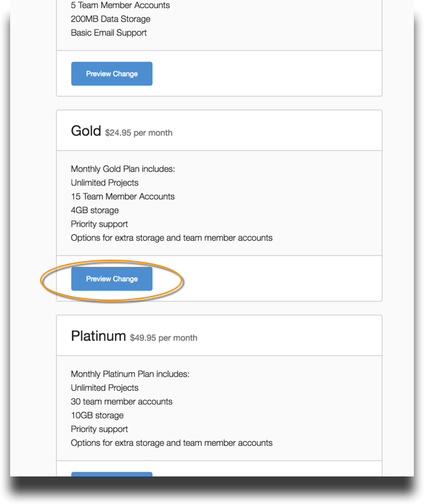424x504 pixels.
Task: Click Preview Change under the Gold plan
Action: pos(112,278)
